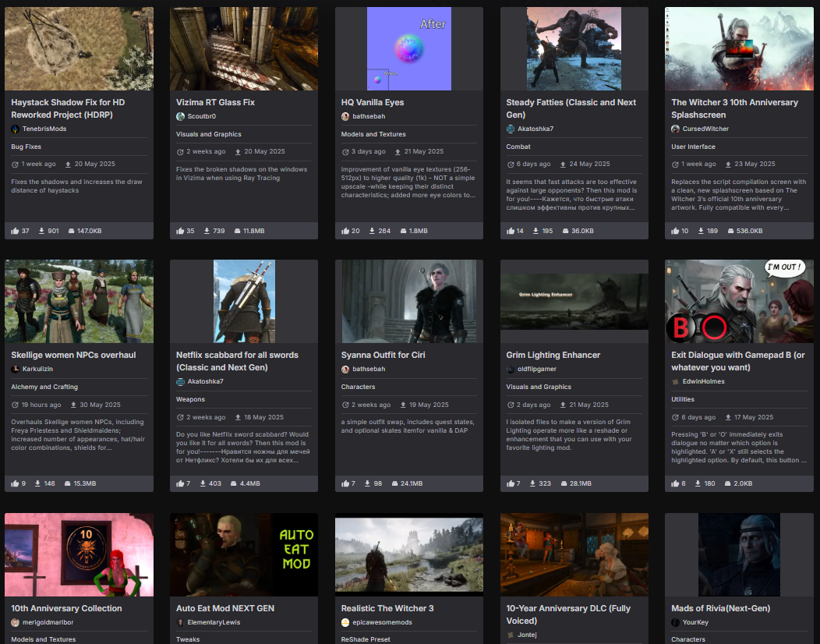Click Karkulizin author avatar icon
This screenshot has width=820, height=644.
15,369
